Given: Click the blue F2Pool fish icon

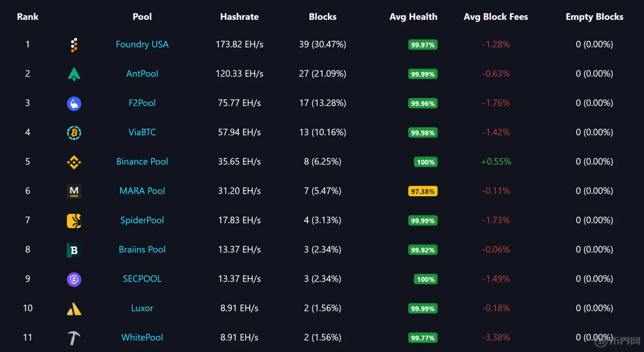Looking at the screenshot, I should (74, 103).
